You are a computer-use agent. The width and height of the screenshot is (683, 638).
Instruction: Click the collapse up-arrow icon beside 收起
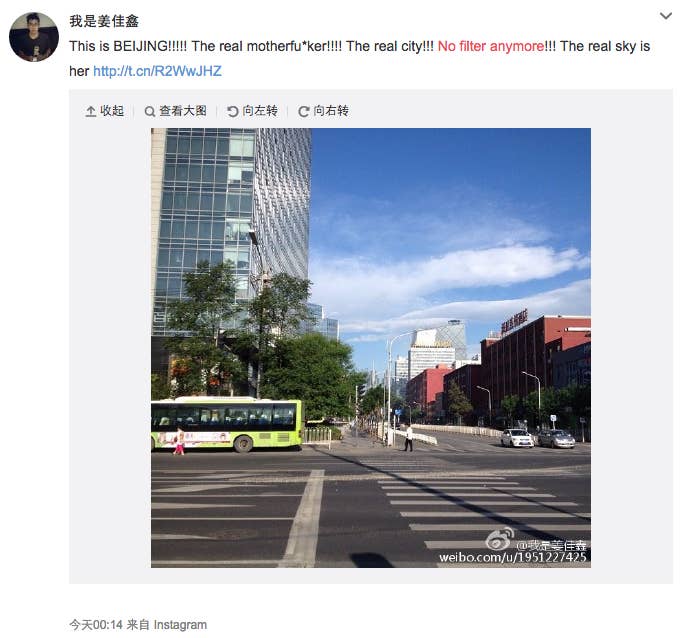(x=91, y=111)
